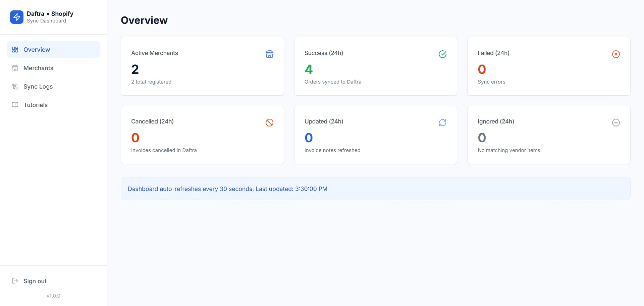Click the green checkmark on Success card
644x306 pixels.
(443, 54)
